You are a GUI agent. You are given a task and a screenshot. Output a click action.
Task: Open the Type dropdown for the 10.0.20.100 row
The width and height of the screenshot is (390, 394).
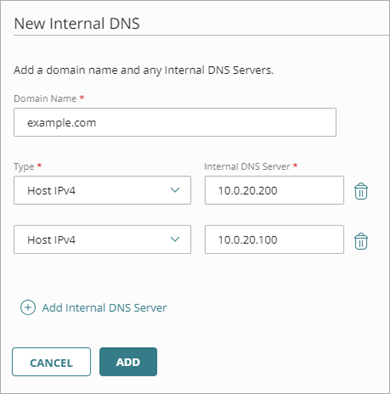[102, 240]
